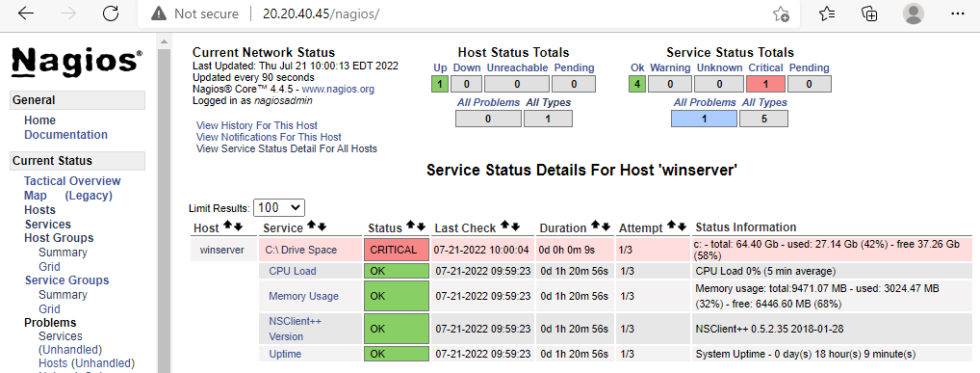Image resolution: width=980 pixels, height=373 pixels.
Task: Open the Map link
Action: 36,196
